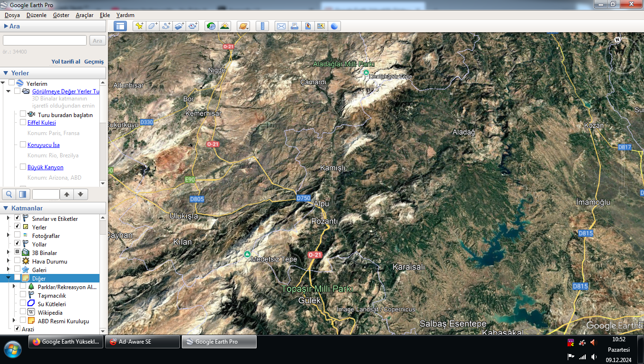Launch Google Earth web blue icon

(x=335, y=26)
